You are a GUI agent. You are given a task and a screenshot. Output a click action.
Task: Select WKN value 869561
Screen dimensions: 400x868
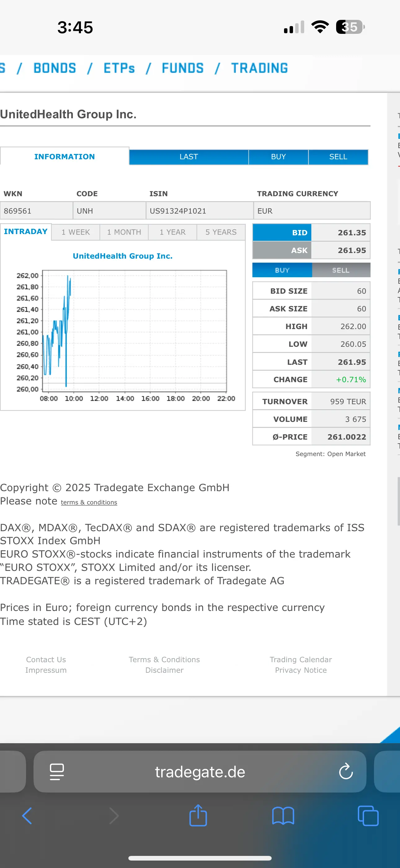(x=17, y=211)
